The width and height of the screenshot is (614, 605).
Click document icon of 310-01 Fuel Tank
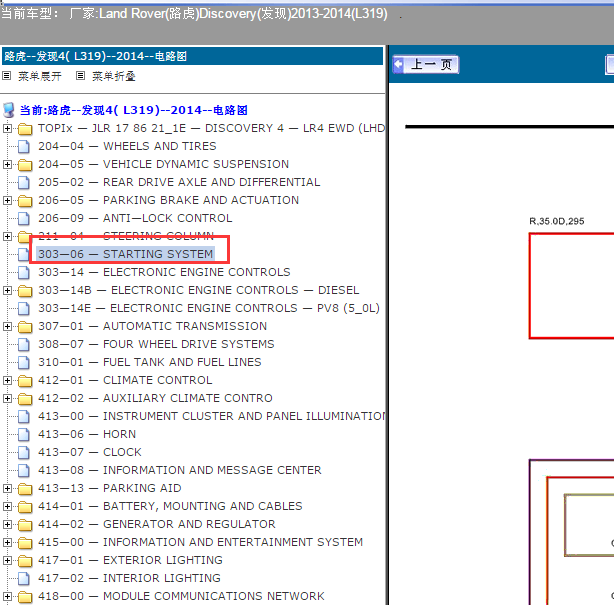pyautogui.click(x=24, y=363)
